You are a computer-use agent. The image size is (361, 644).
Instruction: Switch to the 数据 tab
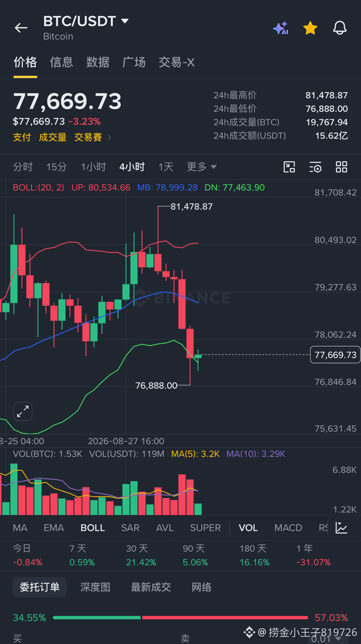point(98,62)
